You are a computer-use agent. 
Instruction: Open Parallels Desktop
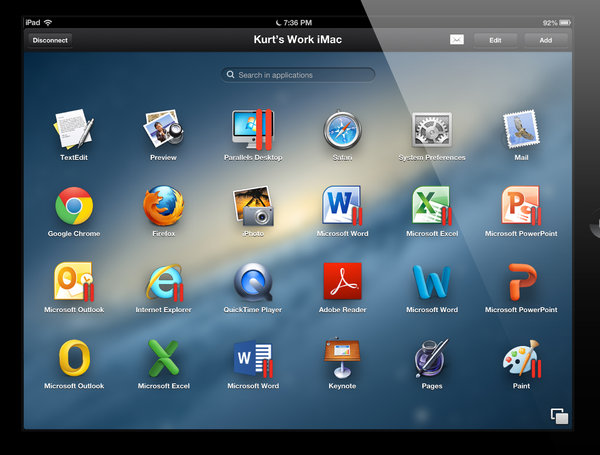click(253, 129)
